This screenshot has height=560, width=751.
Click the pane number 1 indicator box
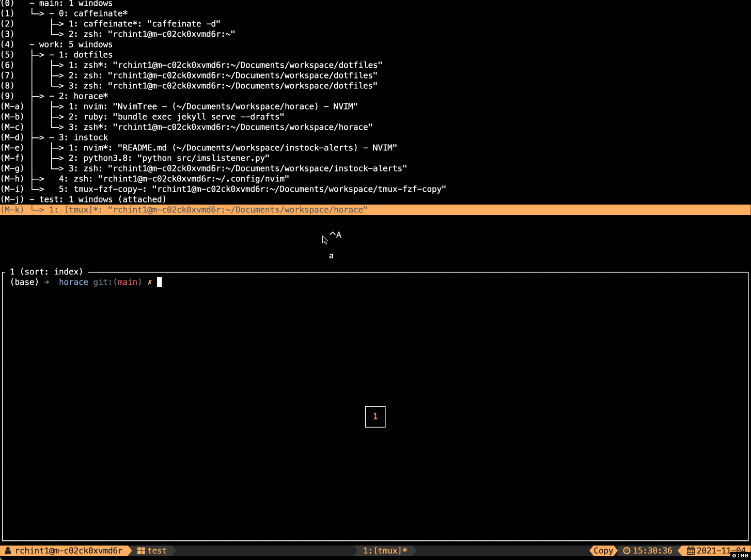coord(375,416)
